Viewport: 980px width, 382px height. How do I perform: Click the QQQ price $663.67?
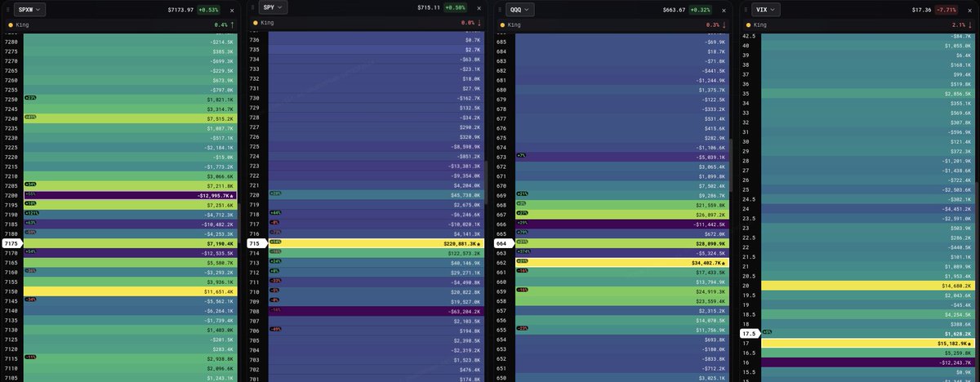674,10
